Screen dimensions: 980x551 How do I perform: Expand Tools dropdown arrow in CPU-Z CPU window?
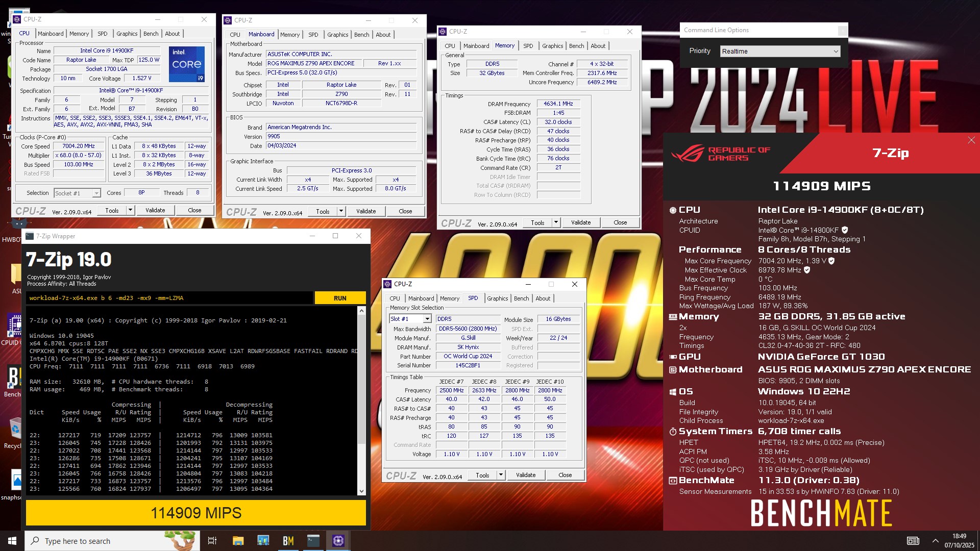130,210
